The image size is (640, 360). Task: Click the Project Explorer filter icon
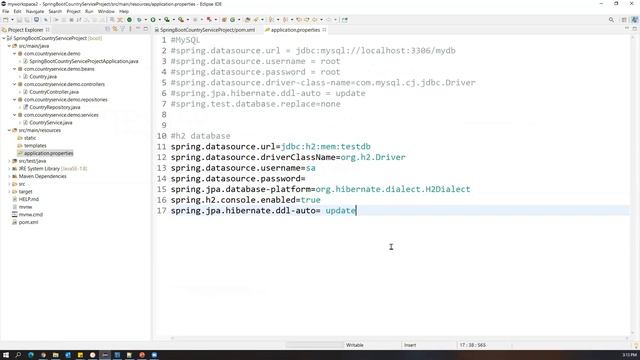coord(122,29)
